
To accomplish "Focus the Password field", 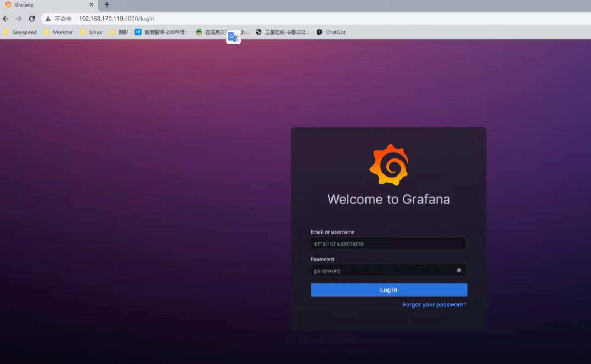I will (389, 270).
